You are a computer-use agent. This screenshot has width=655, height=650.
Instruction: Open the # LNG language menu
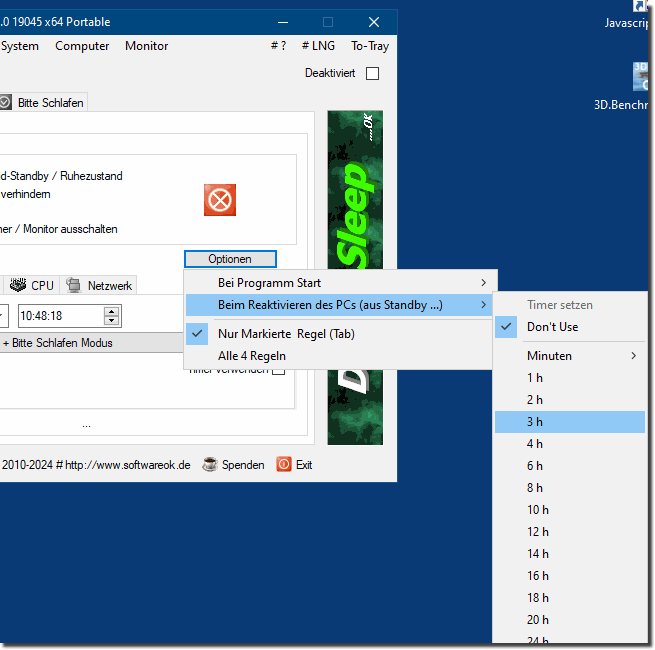point(318,46)
